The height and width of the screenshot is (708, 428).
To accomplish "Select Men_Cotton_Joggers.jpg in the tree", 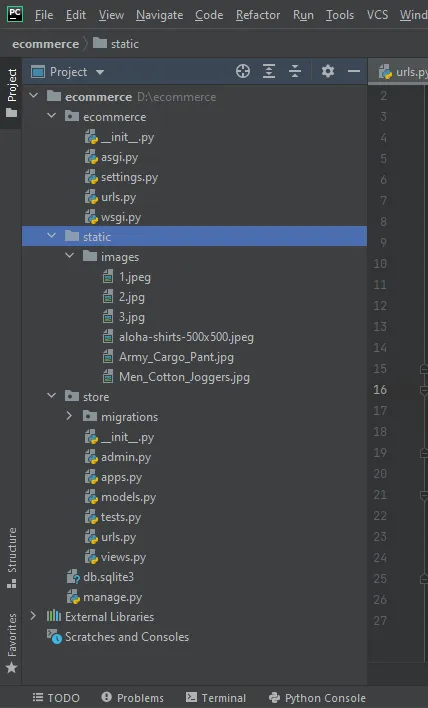I will tap(184, 377).
